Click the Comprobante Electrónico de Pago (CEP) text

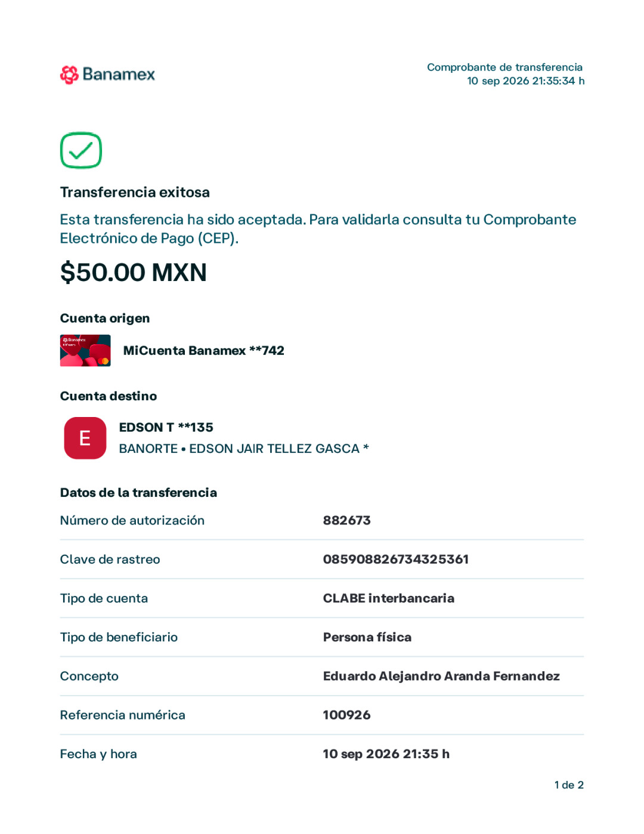click(318, 229)
